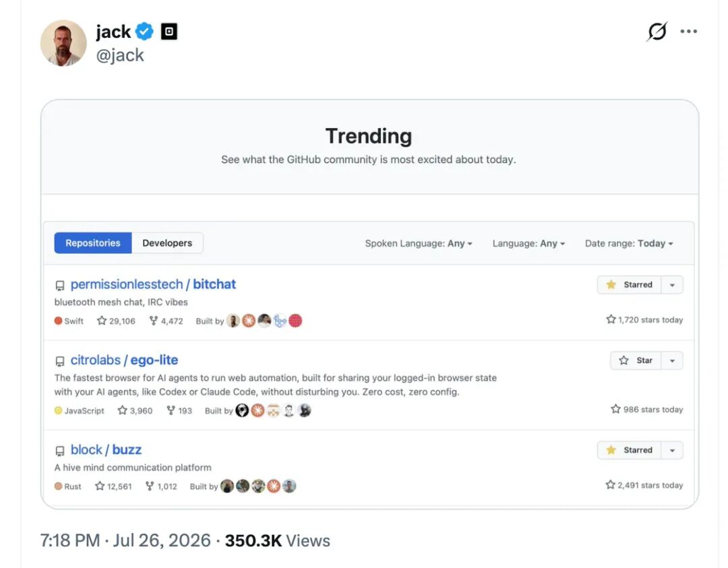Image resolution: width=728 pixels, height=568 pixels.
Task: View buzz's 12,561 stargazers
Action: [113, 486]
